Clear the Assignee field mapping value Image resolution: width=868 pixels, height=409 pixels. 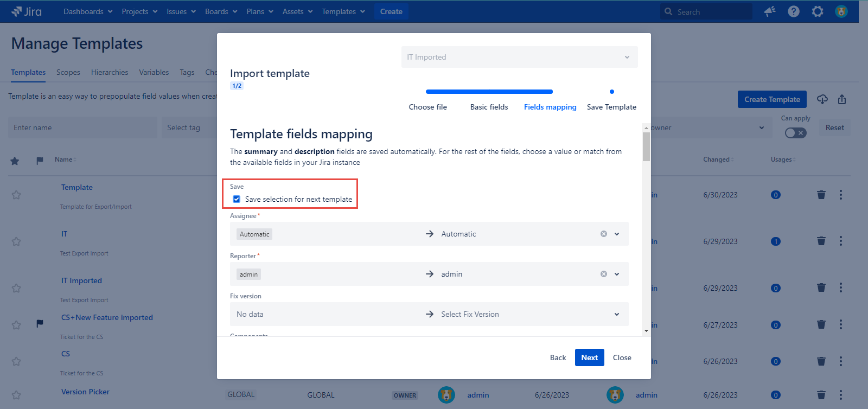603,234
